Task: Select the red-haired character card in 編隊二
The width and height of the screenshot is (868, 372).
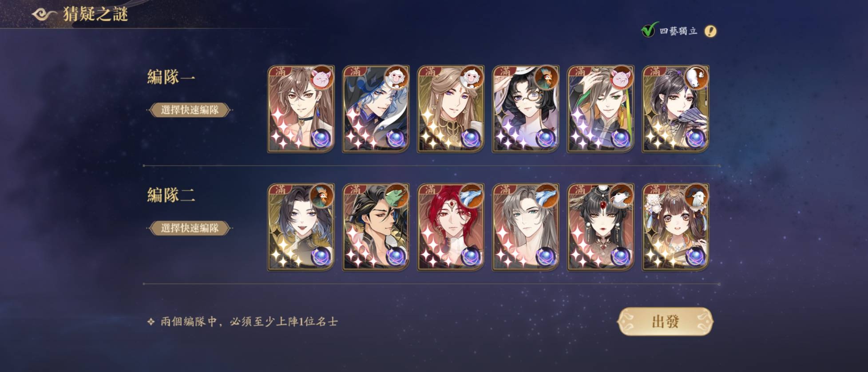Action: (x=451, y=227)
